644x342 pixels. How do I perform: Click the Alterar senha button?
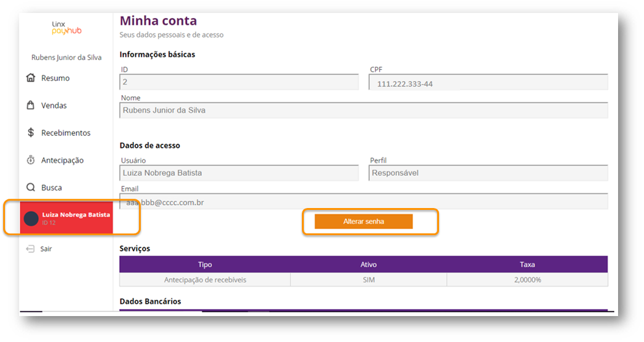pyautogui.click(x=364, y=221)
